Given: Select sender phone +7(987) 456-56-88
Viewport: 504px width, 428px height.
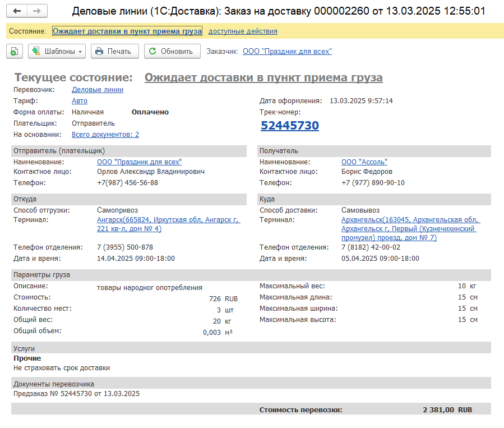Looking at the screenshot, I should tap(128, 183).
